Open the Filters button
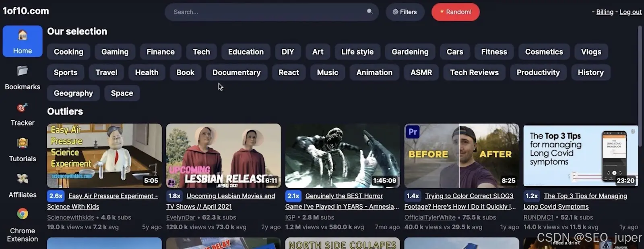 pos(405,12)
